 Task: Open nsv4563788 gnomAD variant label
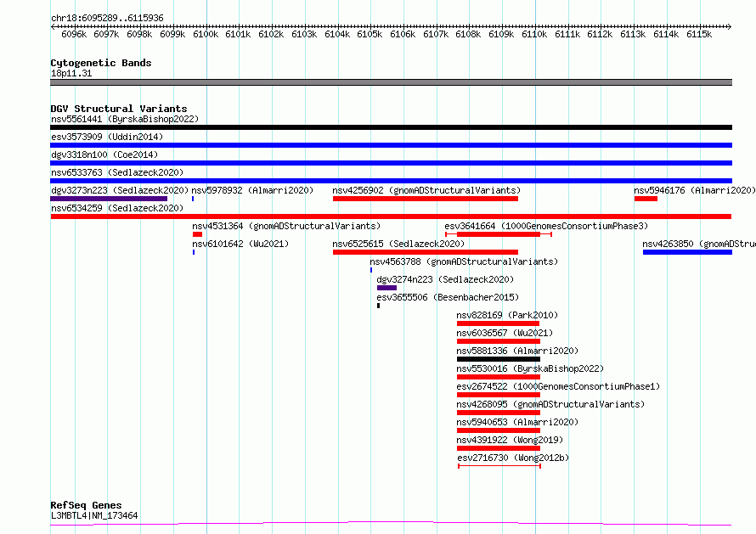coord(464,261)
